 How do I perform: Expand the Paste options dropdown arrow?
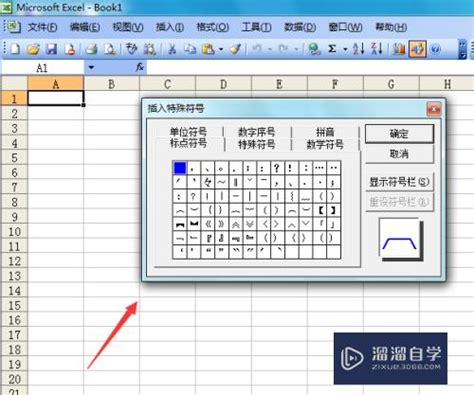[221, 49]
